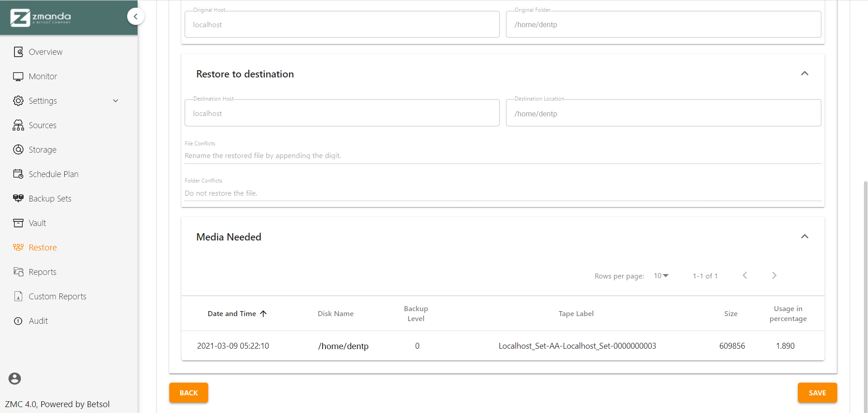
Task: Click the Tape Label column header
Action: point(576,313)
